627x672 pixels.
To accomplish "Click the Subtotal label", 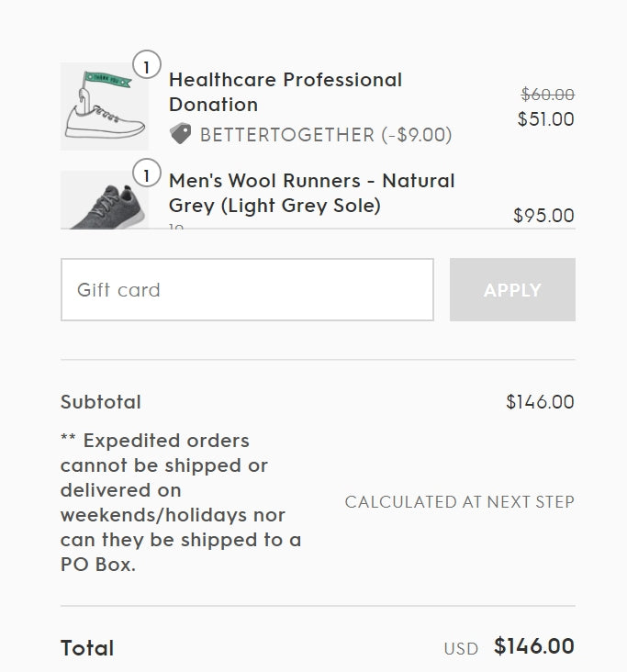I will click(x=101, y=402).
